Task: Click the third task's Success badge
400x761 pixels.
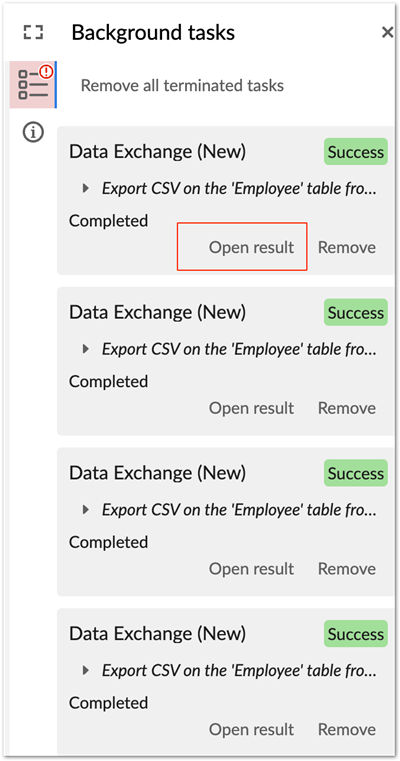Action: tap(356, 473)
